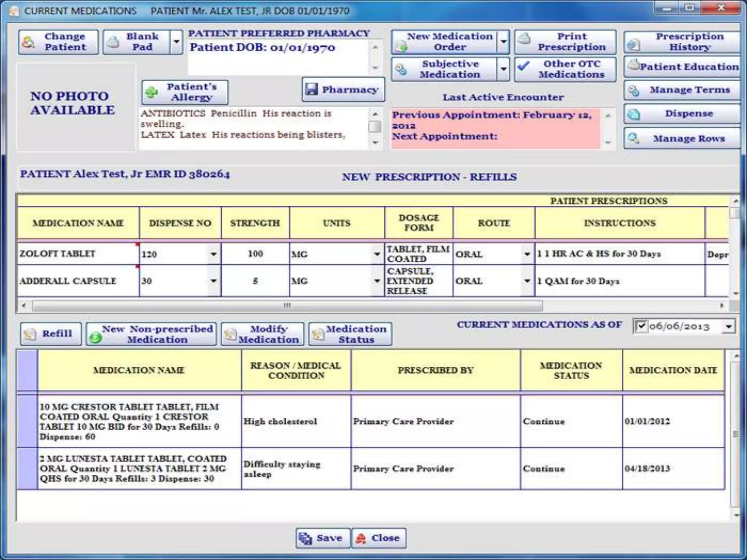Click the Medication Name column header
Image resolution: width=747 pixels, height=560 pixels.
(78, 223)
